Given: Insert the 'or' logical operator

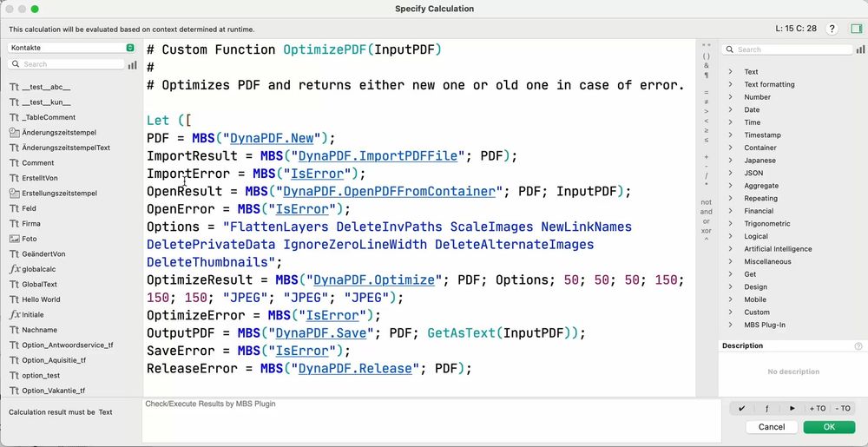Looking at the screenshot, I should [x=707, y=221].
